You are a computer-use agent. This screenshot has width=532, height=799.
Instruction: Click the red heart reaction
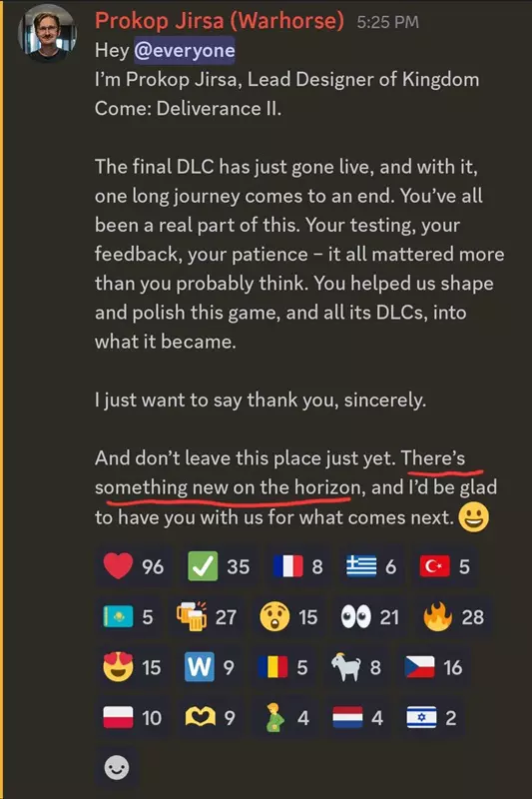point(134,566)
